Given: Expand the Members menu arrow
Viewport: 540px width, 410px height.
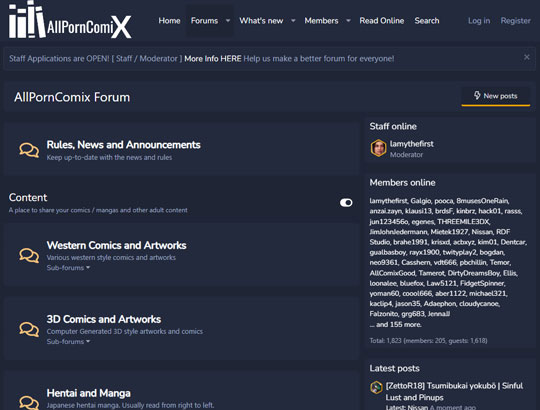Looking at the screenshot, I should 348,21.
